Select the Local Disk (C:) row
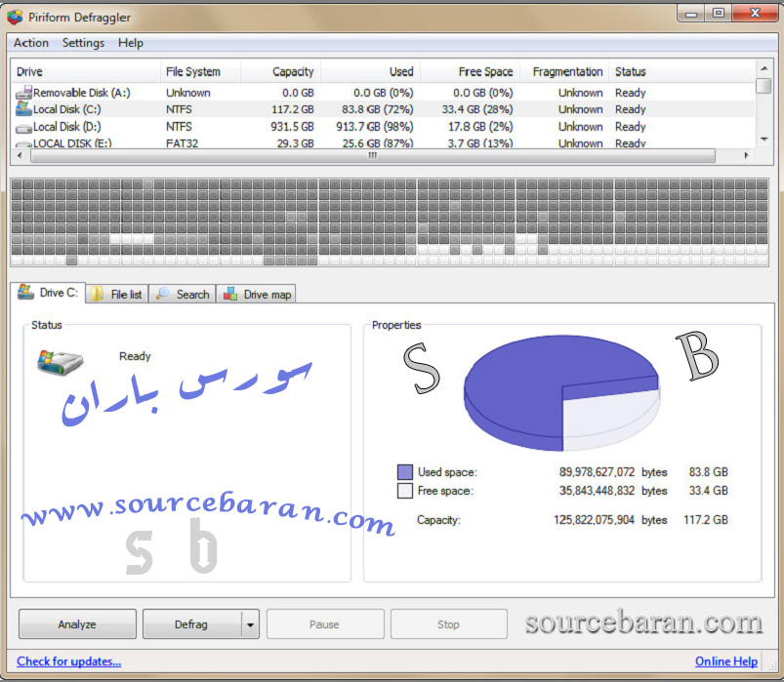The image size is (784, 682). click(384, 109)
